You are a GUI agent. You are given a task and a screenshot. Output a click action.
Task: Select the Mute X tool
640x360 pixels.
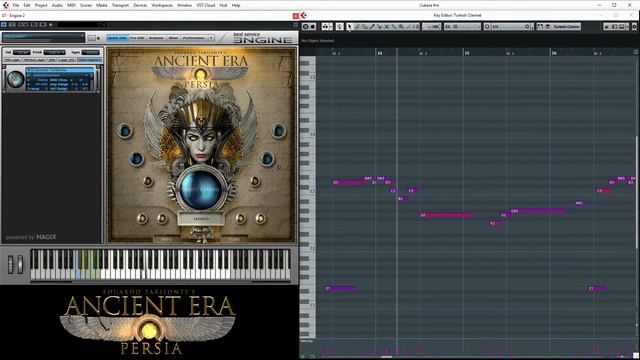387,27
